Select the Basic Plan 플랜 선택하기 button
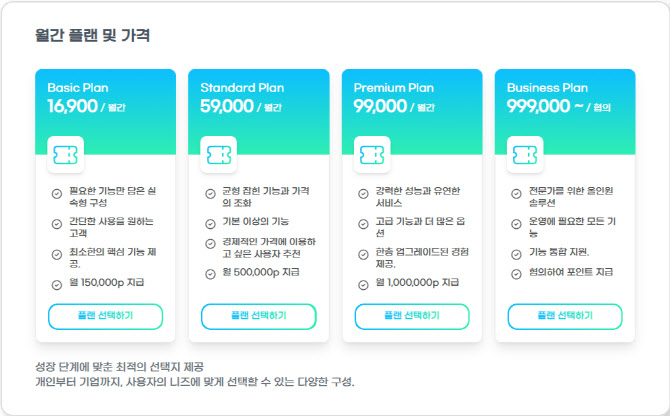 106,316
